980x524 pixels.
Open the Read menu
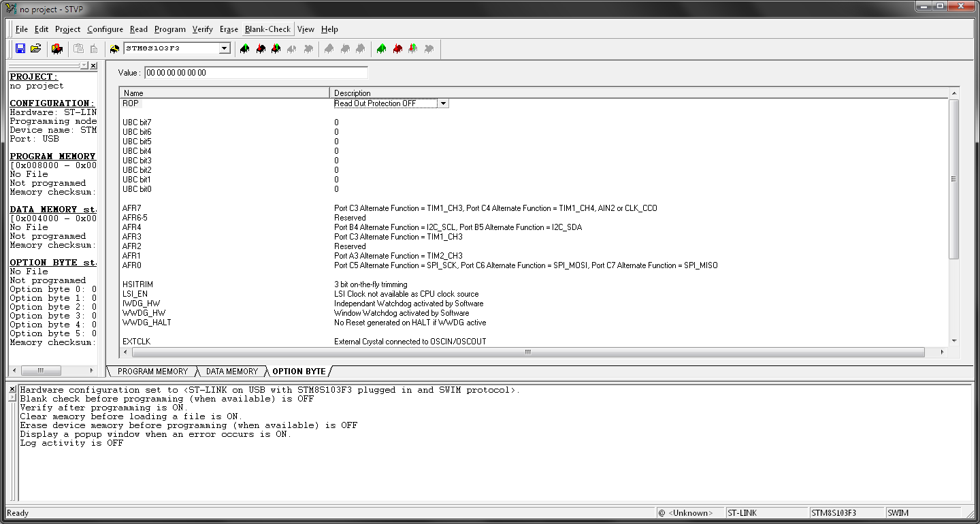139,29
